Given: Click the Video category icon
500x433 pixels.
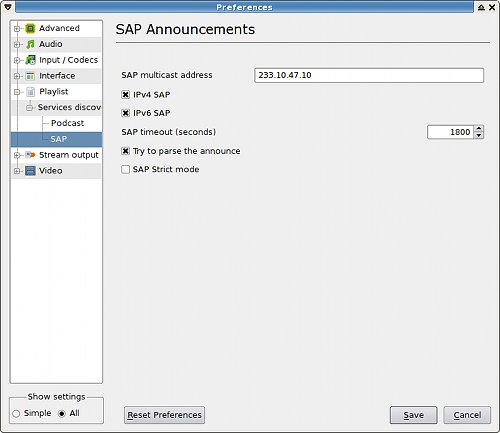Looking at the screenshot, I should click(30, 171).
